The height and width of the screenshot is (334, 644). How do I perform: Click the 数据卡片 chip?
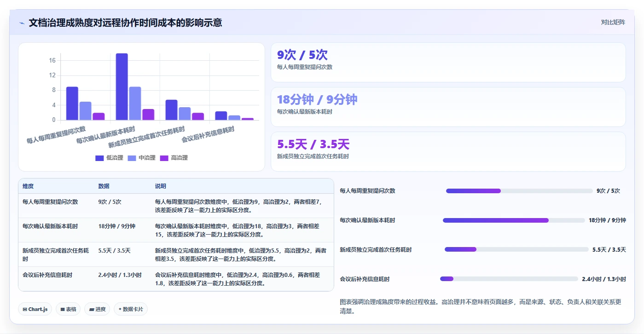click(x=131, y=309)
